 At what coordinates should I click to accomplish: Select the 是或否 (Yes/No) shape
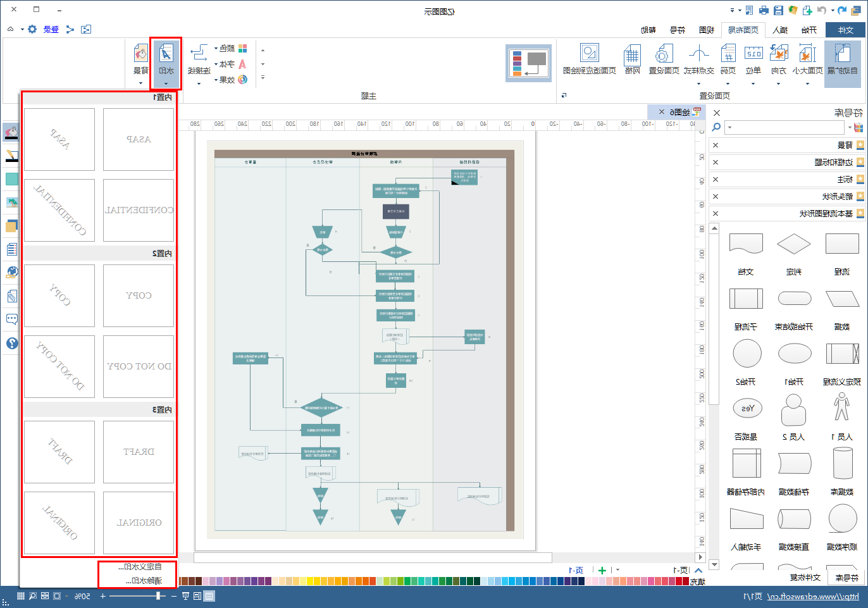747,409
